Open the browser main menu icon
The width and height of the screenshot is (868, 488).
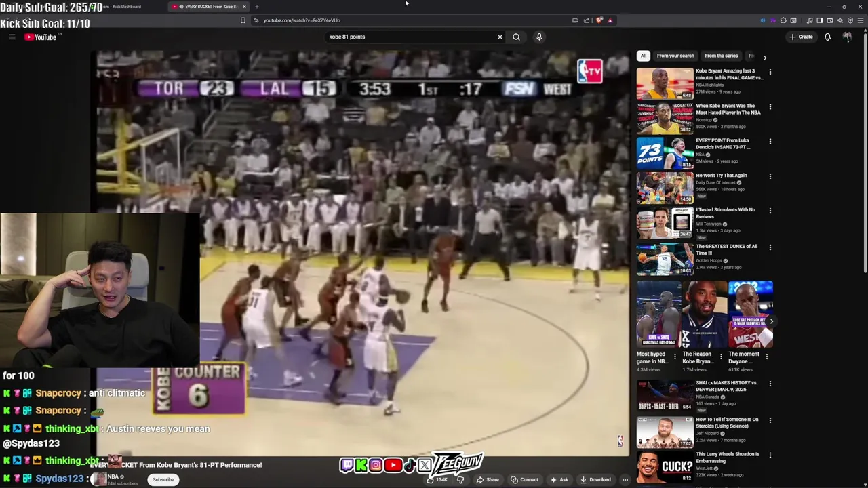point(861,20)
